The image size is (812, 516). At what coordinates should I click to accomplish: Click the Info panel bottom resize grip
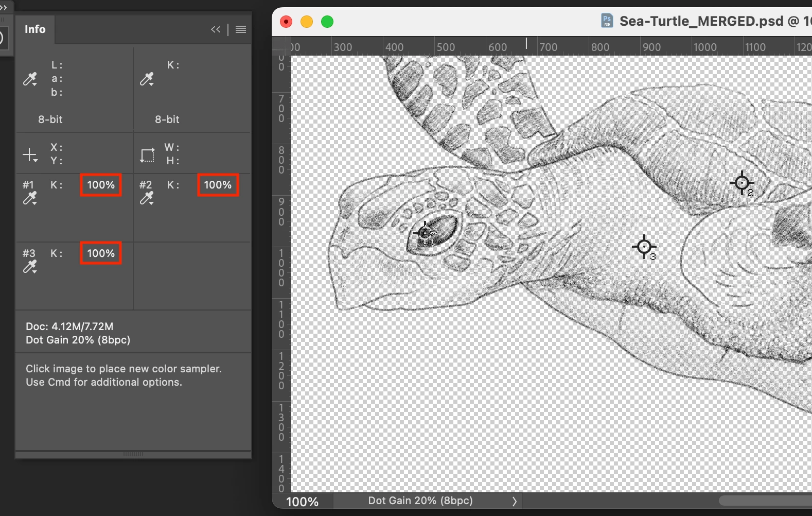pos(133,455)
